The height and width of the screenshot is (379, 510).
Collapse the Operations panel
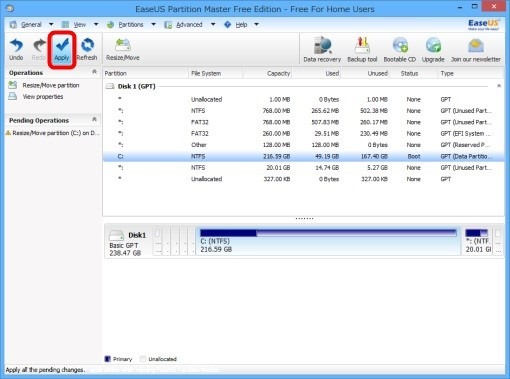pos(94,72)
